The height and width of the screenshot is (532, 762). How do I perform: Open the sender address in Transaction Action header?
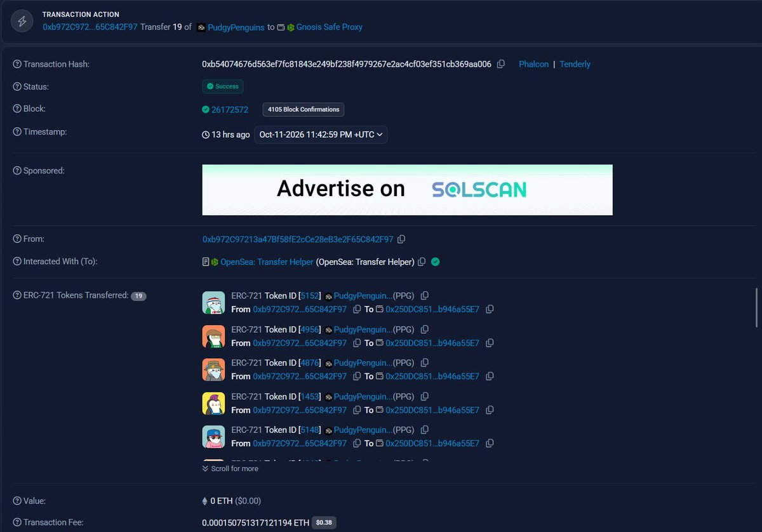pos(90,27)
